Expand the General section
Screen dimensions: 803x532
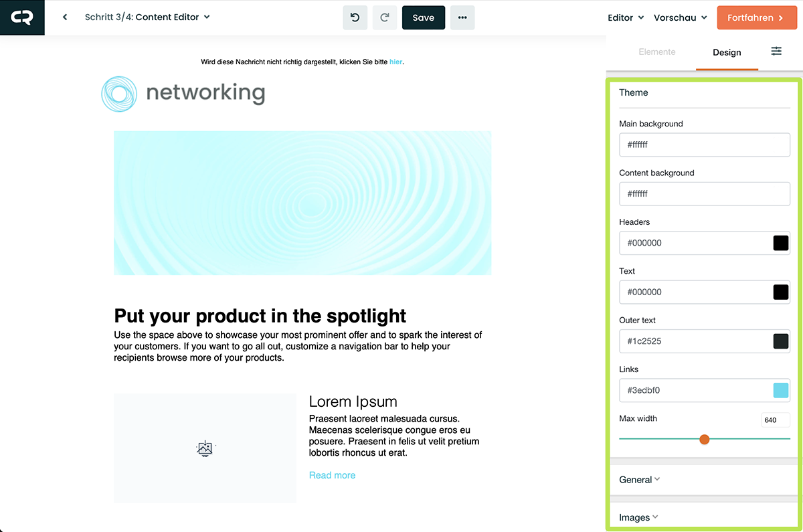point(640,480)
